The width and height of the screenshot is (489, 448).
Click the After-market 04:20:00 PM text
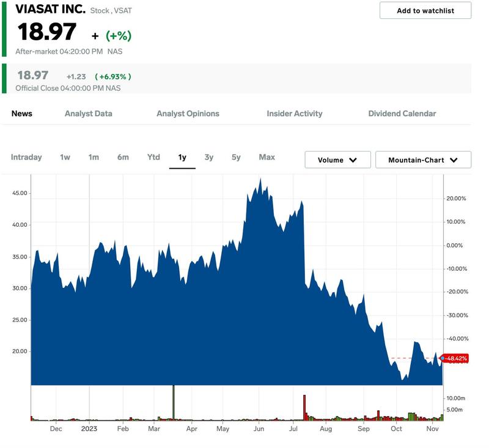[59, 51]
